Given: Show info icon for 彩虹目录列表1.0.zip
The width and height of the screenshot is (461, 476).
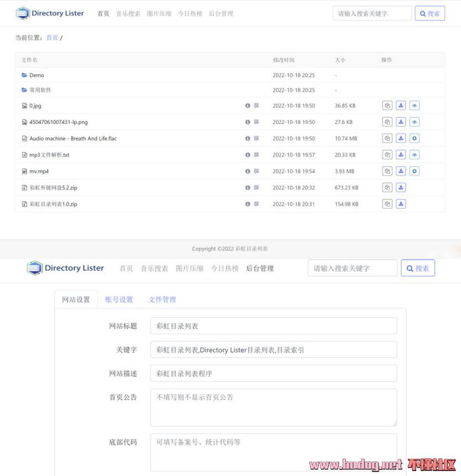Looking at the screenshot, I should pos(247,204).
